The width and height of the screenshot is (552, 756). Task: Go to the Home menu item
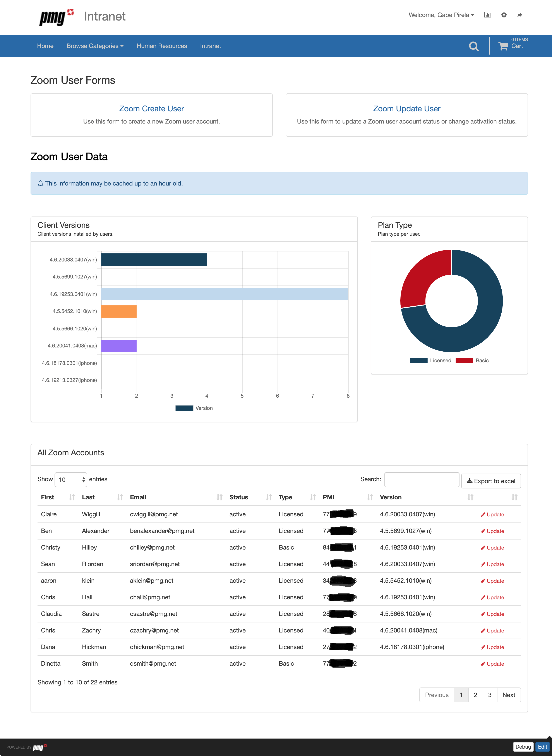click(x=45, y=46)
